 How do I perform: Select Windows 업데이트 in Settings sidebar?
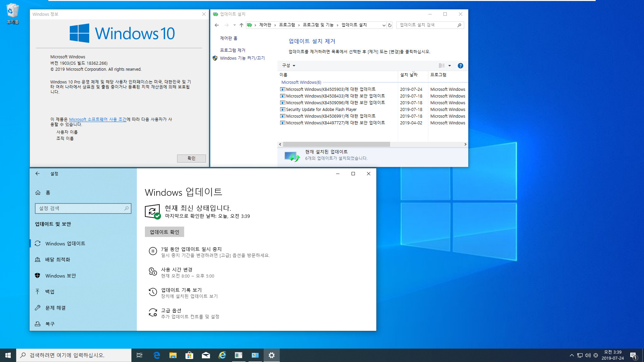click(83, 244)
